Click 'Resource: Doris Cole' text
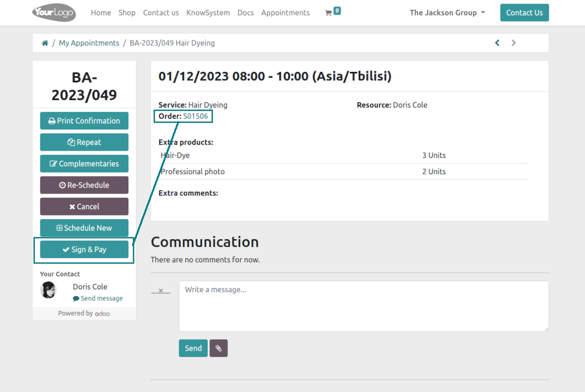The height and width of the screenshot is (392, 585). point(392,105)
